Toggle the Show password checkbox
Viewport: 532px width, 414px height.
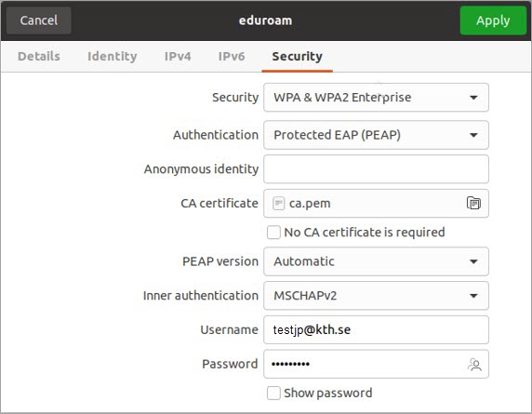tap(273, 393)
